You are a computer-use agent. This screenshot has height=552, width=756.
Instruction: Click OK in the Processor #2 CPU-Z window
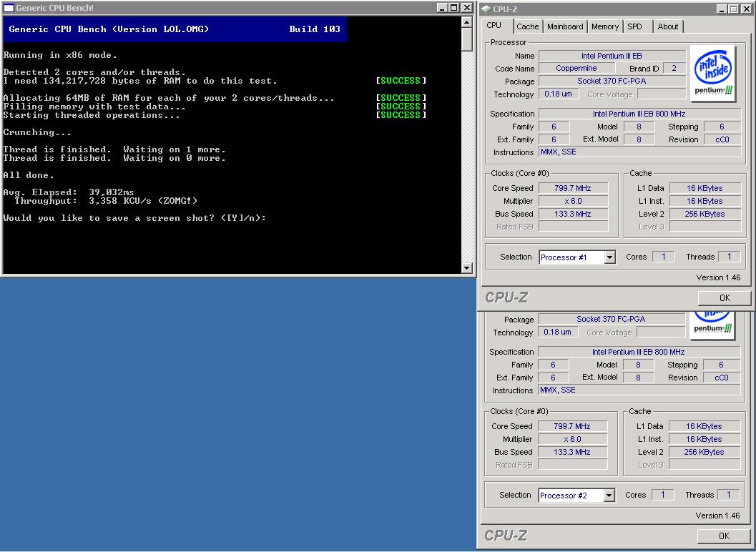point(724,536)
